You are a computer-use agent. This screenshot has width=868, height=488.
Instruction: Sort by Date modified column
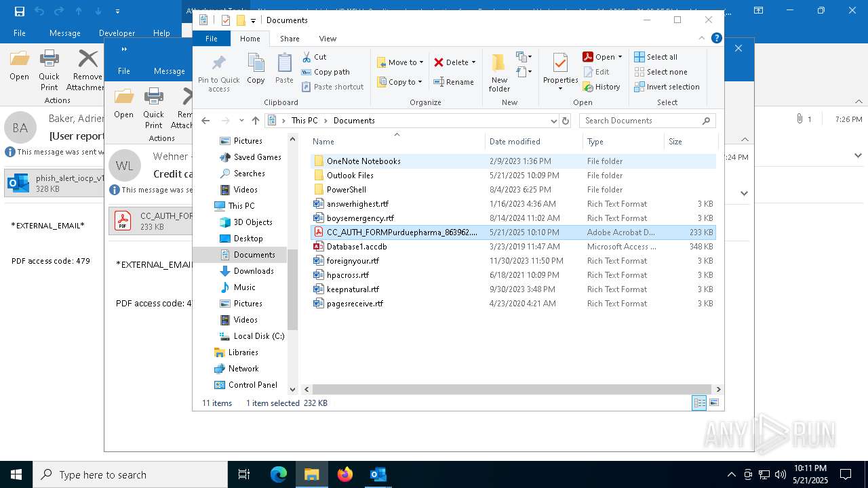click(x=534, y=142)
